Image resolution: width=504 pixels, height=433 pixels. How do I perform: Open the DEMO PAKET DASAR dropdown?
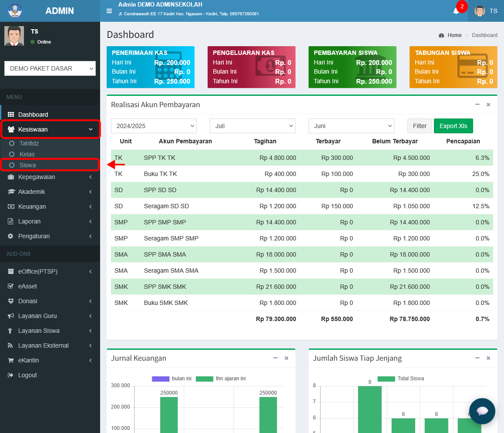tap(50, 68)
